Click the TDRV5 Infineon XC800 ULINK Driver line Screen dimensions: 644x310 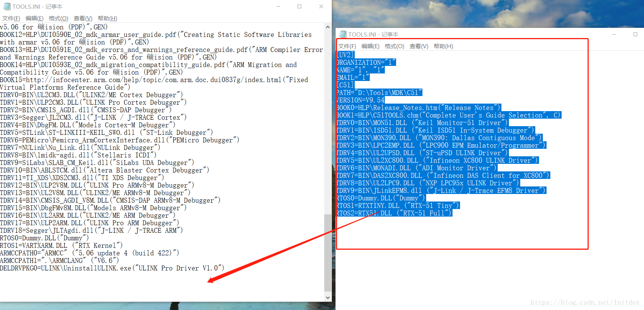(437, 160)
